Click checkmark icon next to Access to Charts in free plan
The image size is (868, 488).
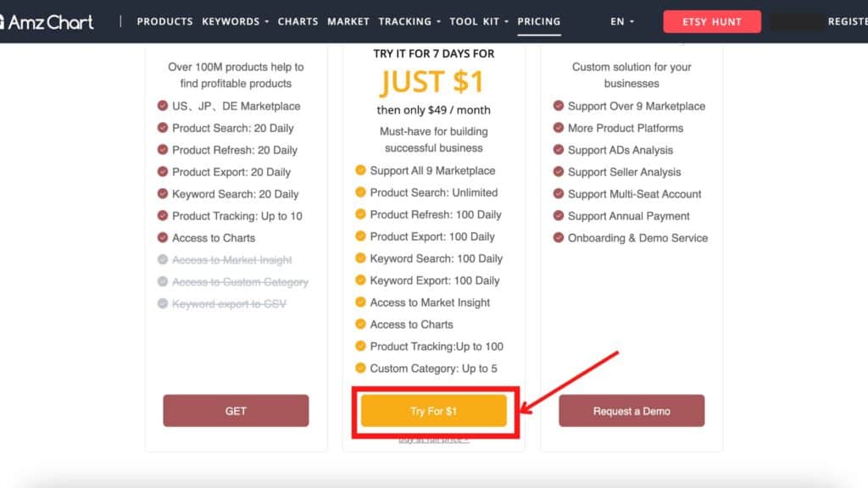click(162, 238)
